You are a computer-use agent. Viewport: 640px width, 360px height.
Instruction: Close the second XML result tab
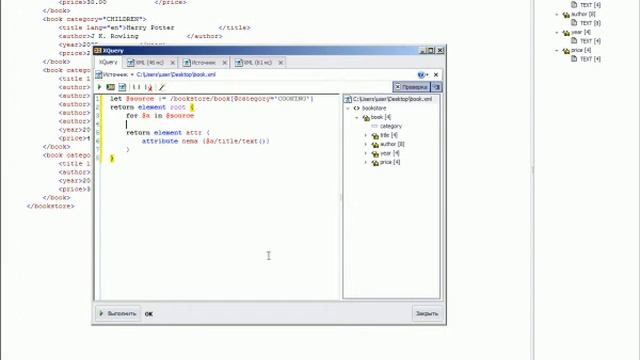click(x=281, y=62)
